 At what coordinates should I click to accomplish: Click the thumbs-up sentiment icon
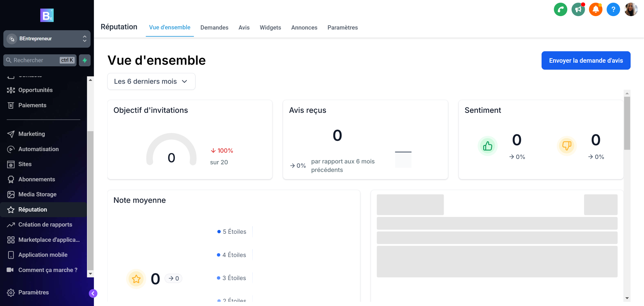[x=488, y=146]
